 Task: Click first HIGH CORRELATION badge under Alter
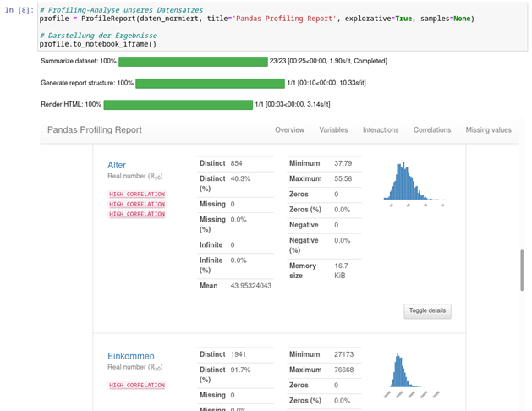coord(137,195)
